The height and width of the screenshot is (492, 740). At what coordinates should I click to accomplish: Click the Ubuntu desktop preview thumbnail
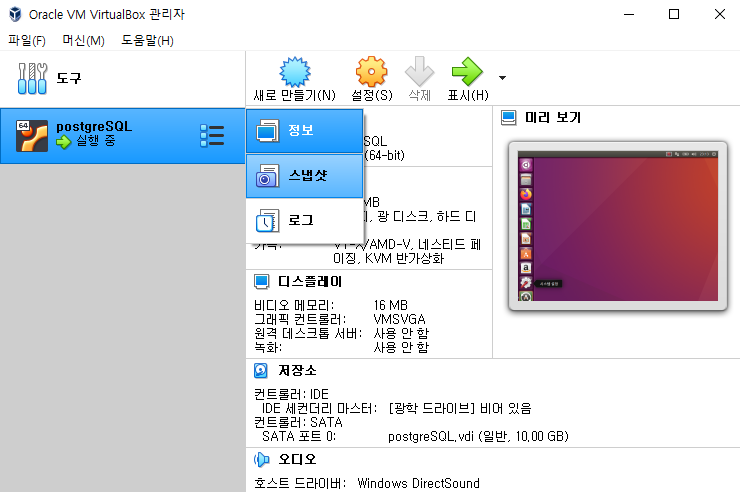click(618, 226)
